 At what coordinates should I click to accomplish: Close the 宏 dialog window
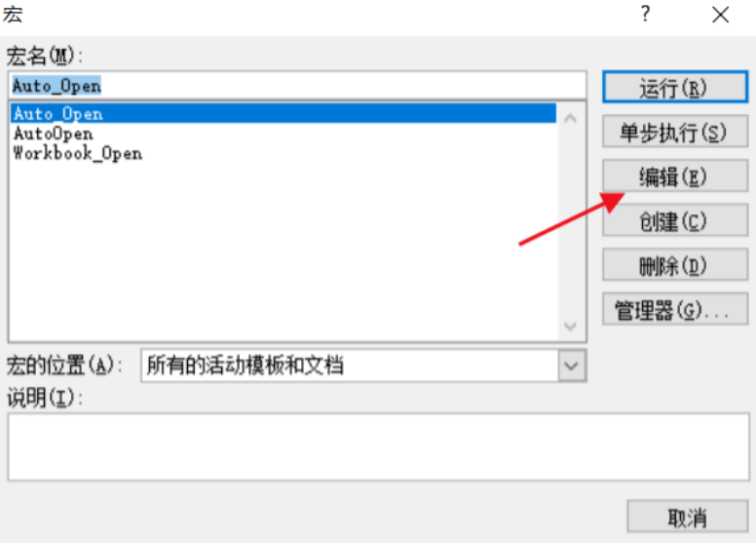coord(720,15)
